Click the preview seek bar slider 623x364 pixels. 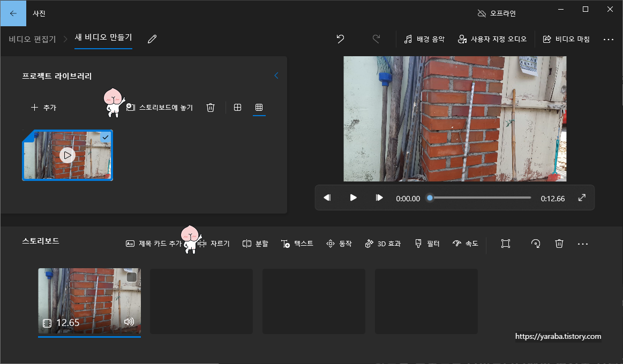pos(480,198)
